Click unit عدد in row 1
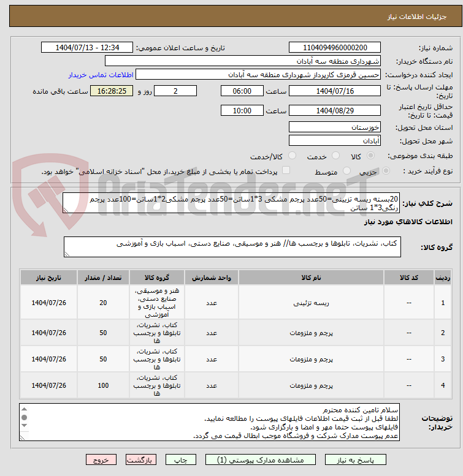 click(x=212, y=303)
